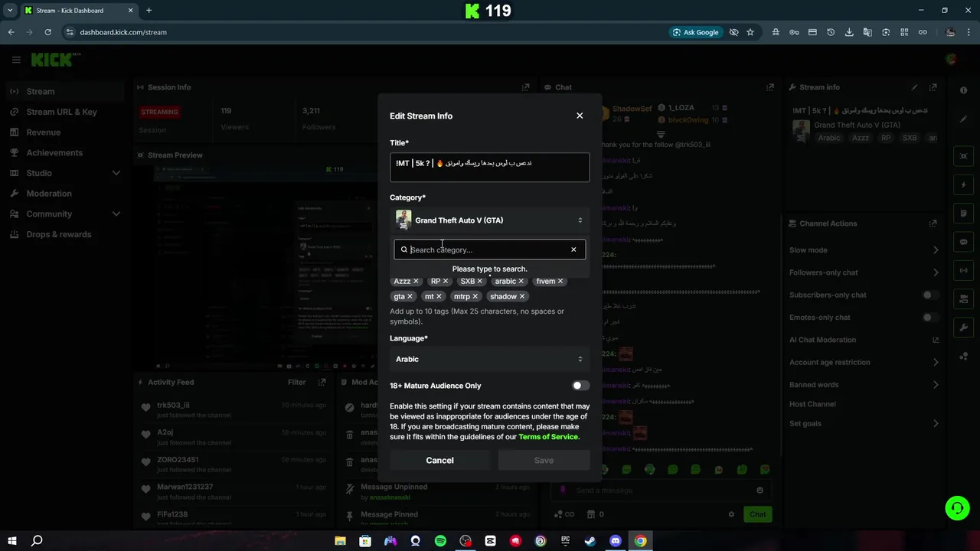Remove the shadow tag

(x=522, y=297)
